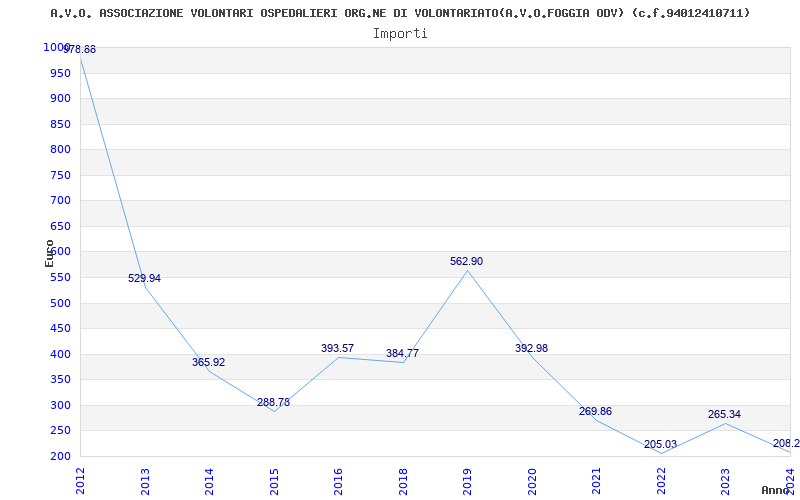
Task: Select the 2021 x-axis year label
Action: click(x=596, y=481)
